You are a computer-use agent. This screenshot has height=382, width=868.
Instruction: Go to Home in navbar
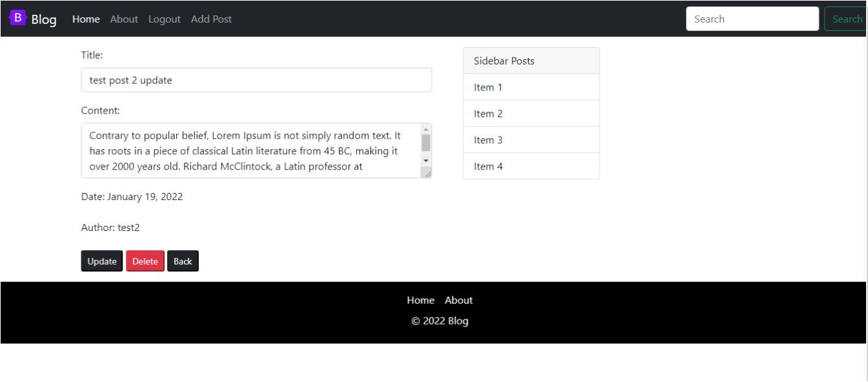coord(86,19)
